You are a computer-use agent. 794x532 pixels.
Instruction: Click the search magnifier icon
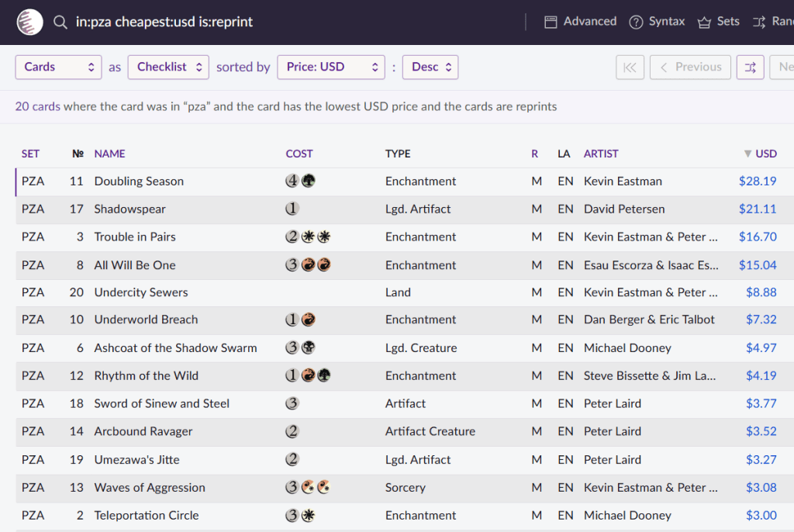60,22
